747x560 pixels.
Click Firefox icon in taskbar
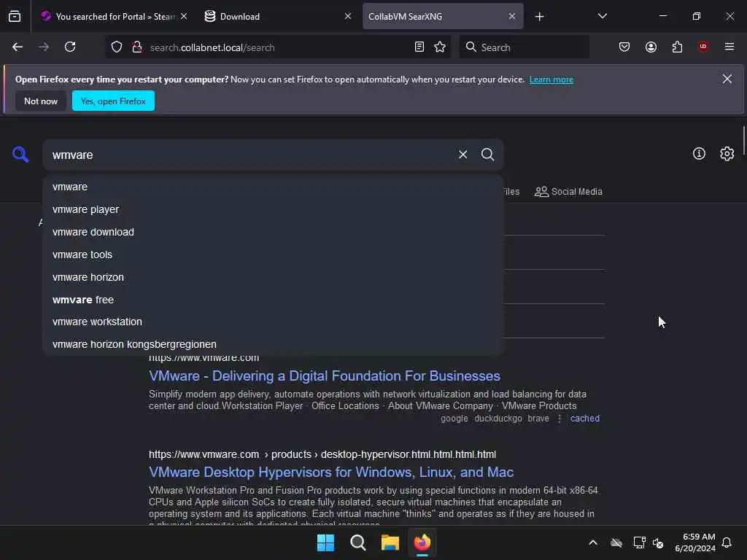coord(422,542)
